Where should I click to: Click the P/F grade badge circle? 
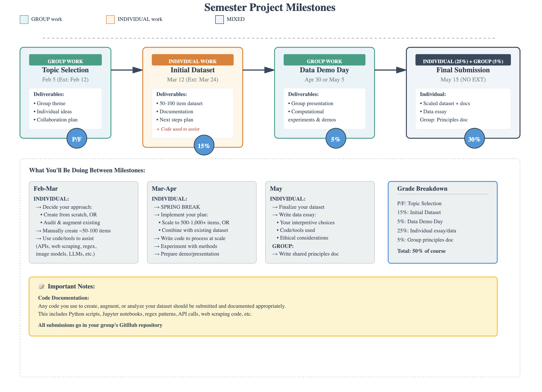pos(77,138)
